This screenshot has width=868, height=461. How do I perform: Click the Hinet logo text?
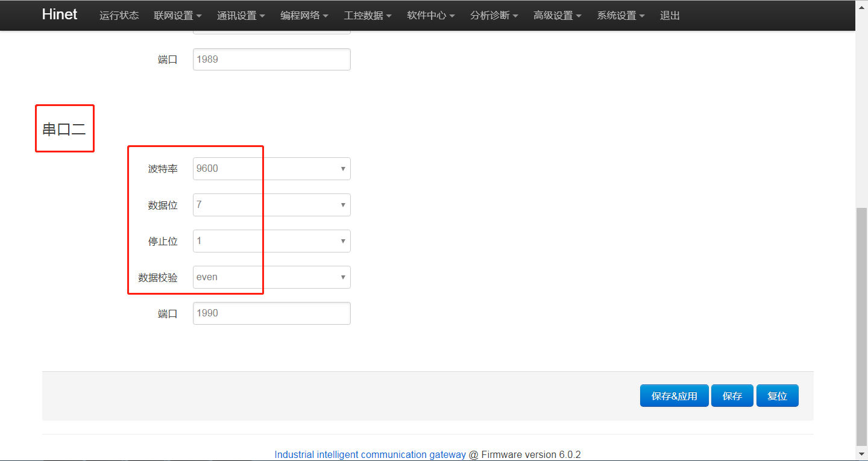tap(59, 14)
